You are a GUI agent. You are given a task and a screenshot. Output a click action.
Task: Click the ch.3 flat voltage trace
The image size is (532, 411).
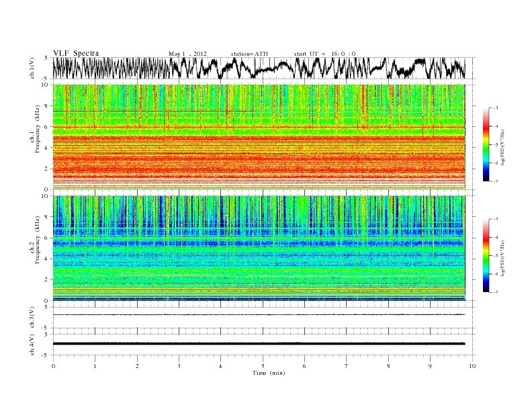(x=259, y=315)
